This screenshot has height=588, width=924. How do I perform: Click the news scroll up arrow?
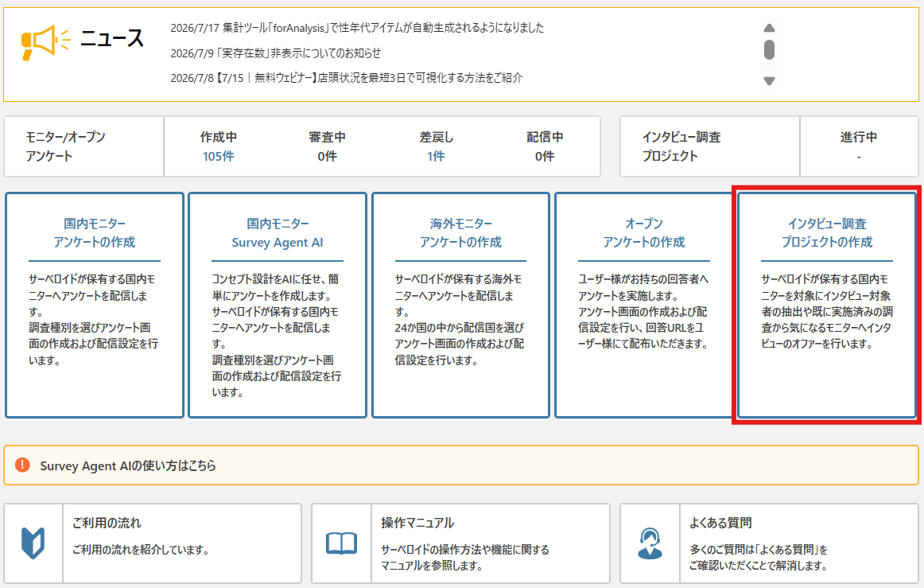pyautogui.click(x=769, y=28)
